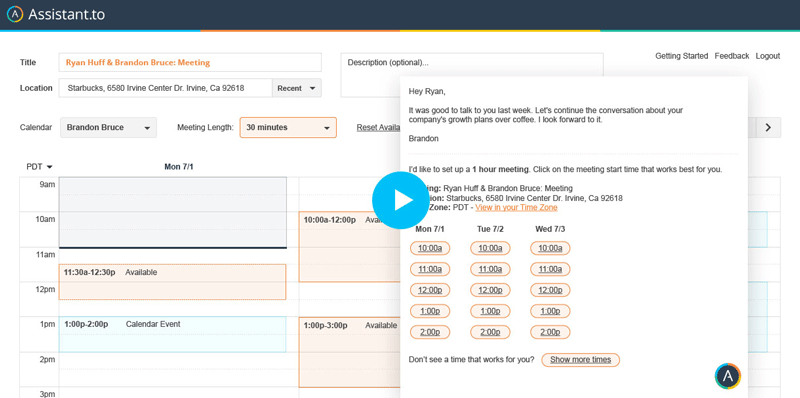
Task: Click the Assistant.to brand name text
Action: (66, 14)
